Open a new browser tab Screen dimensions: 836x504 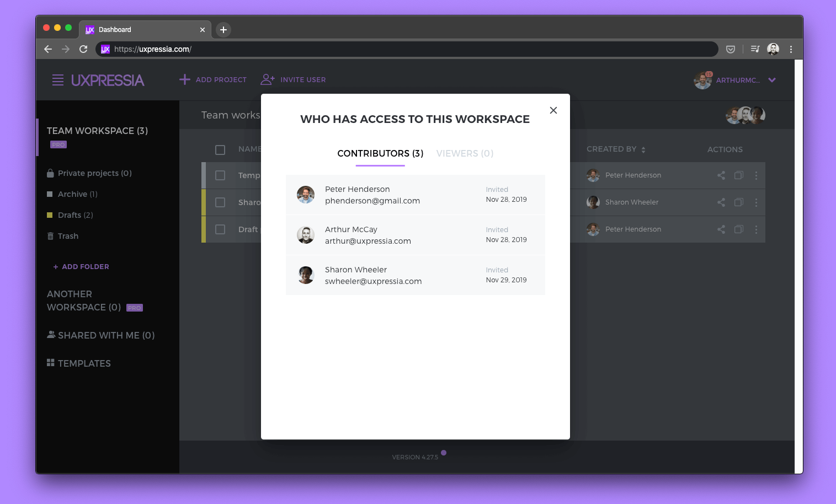(x=223, y=30)
